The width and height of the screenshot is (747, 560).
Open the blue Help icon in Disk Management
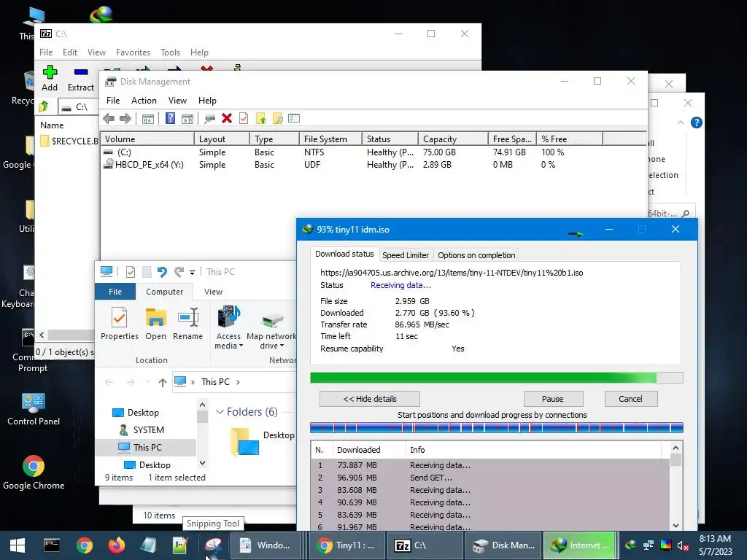pyautogui.click(x=170, y=119)
